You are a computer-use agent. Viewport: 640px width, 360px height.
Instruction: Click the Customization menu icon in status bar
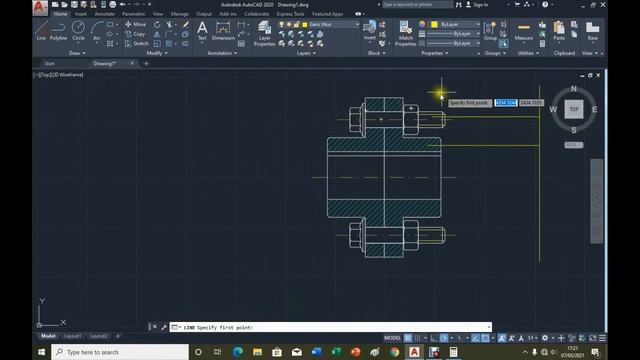(602, 338)
